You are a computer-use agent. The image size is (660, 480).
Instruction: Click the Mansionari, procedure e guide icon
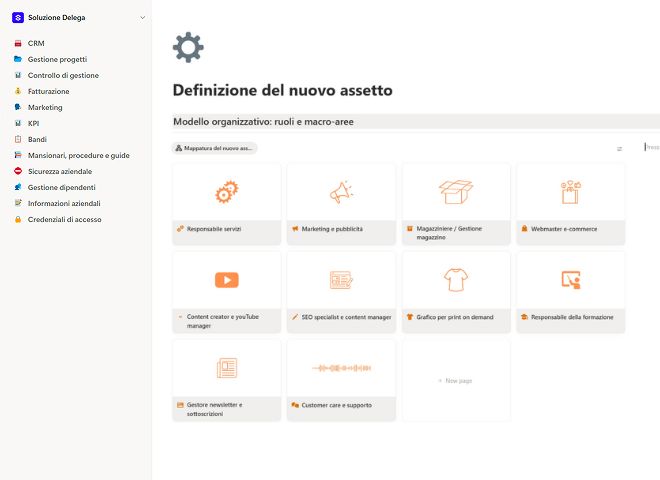pyautogui.click(x=18, y=155)
